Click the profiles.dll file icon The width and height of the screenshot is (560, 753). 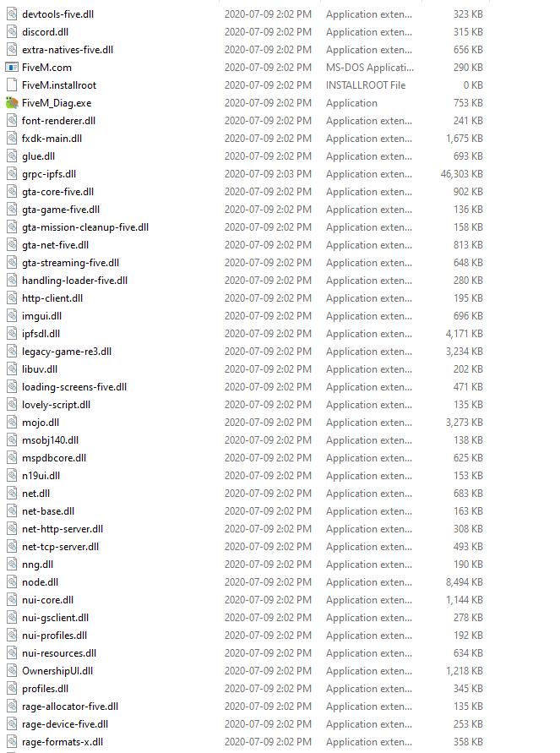tap(12, 689)
